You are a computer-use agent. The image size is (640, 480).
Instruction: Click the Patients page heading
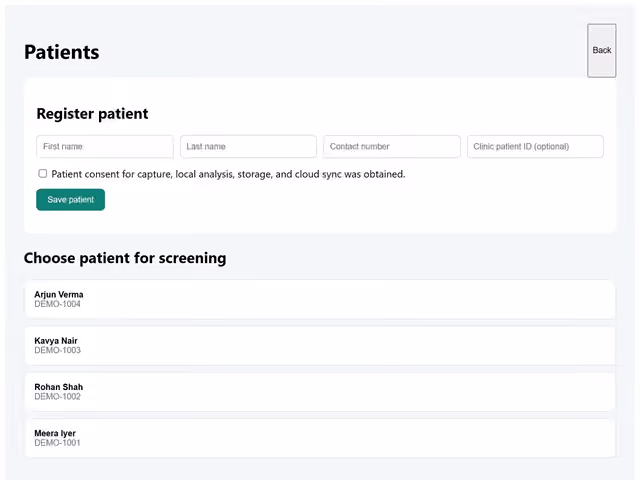(x=62, y=52)
